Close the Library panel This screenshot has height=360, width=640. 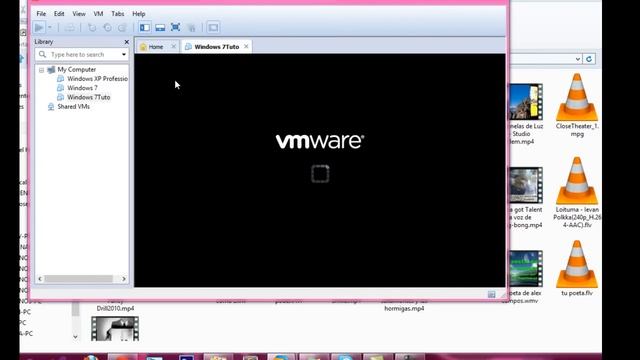(127, 42)
